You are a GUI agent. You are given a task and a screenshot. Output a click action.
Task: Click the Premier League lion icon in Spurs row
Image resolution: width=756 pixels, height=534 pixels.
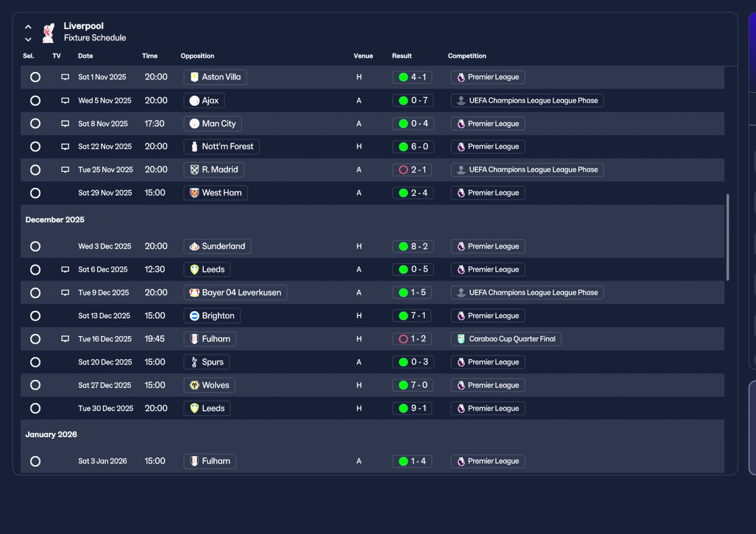461,362
